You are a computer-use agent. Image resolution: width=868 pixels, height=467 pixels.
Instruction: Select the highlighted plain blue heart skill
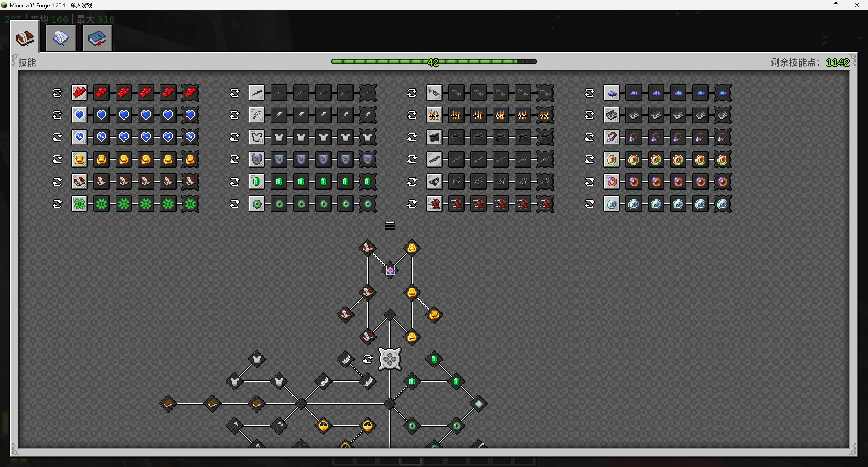pos(80,115)
